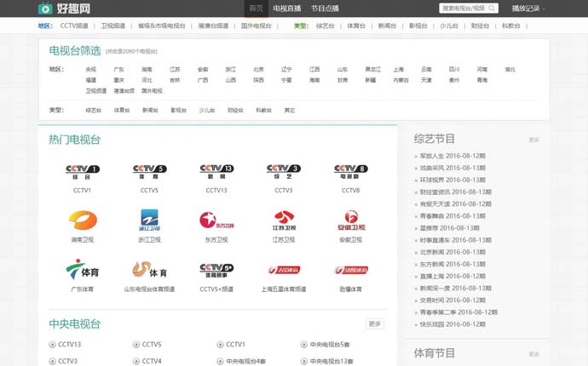The width and height of the screenshot is (588, 366).
Task: Click 更多 next to 综艺节目
Action: tap(533, 140)
